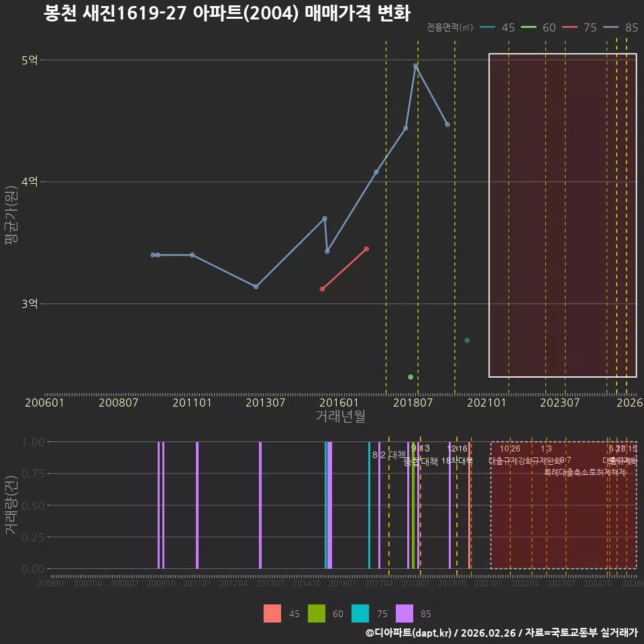Click the '201910' label on the volume chart
The image size is (644, 644).
click(452, 583)
